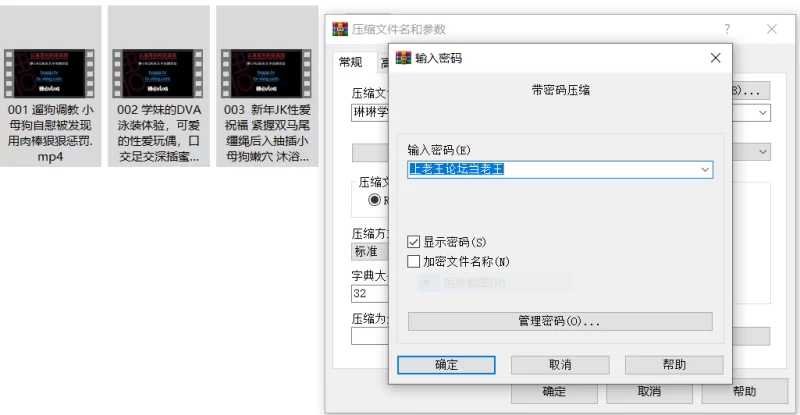Screen dimensions: 800x415
Task: Click 管理密码(O)... button
Action: [560, 322]
